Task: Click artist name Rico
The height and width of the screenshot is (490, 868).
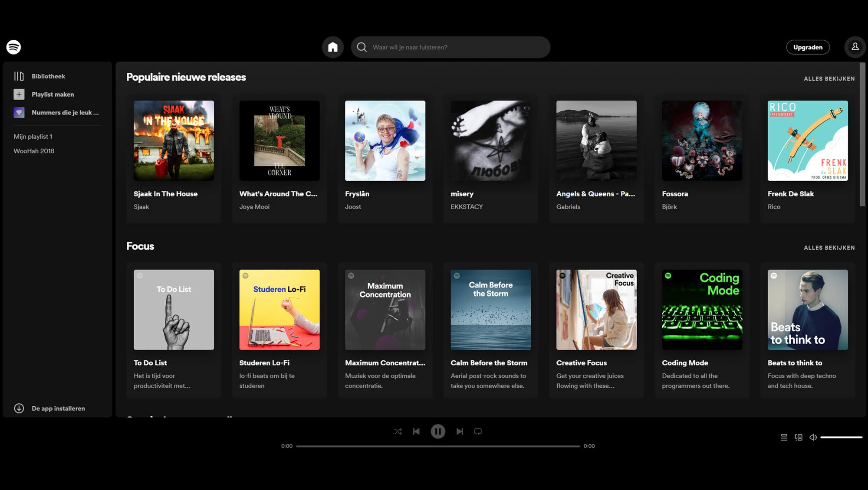Action: [x=774, y=207]
